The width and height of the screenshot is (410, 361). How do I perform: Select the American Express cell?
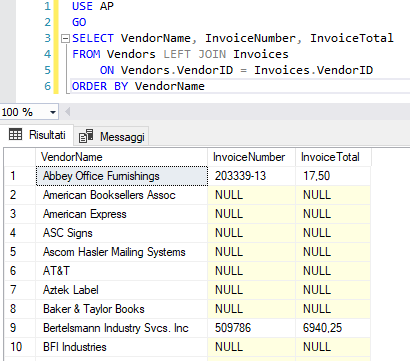click(x=122, y=214)
